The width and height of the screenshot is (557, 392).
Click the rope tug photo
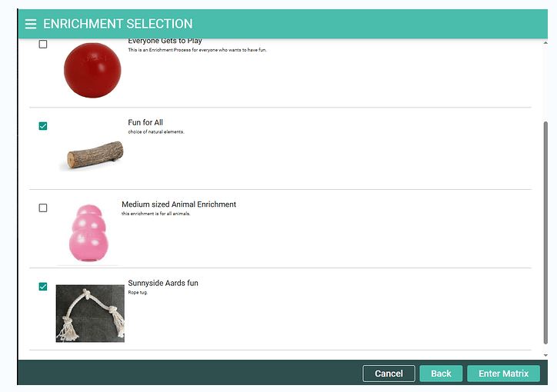coord(90,314)
